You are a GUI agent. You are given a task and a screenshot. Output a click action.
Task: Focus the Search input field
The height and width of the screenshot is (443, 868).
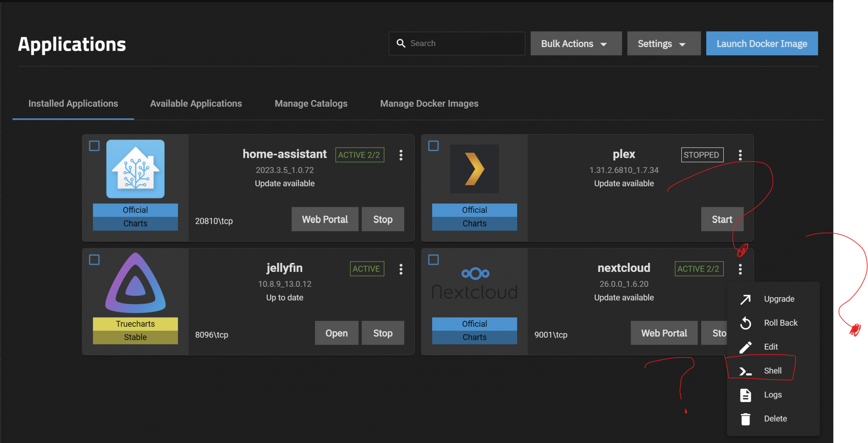coord(457,43)
